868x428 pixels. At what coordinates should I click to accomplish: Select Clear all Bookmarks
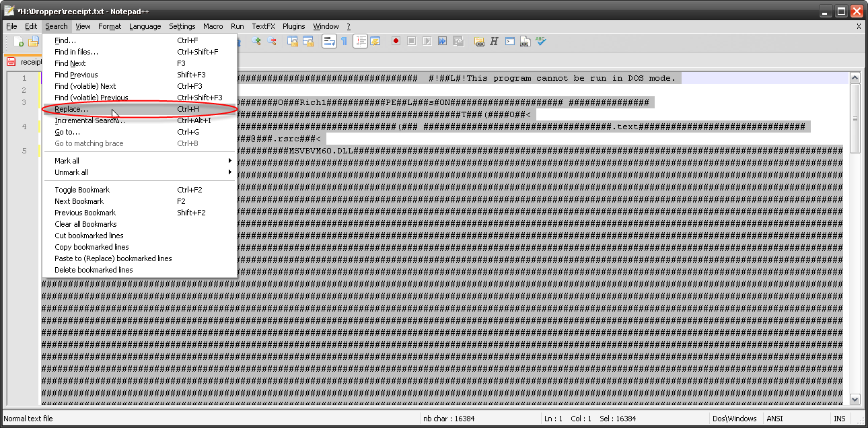139,224
